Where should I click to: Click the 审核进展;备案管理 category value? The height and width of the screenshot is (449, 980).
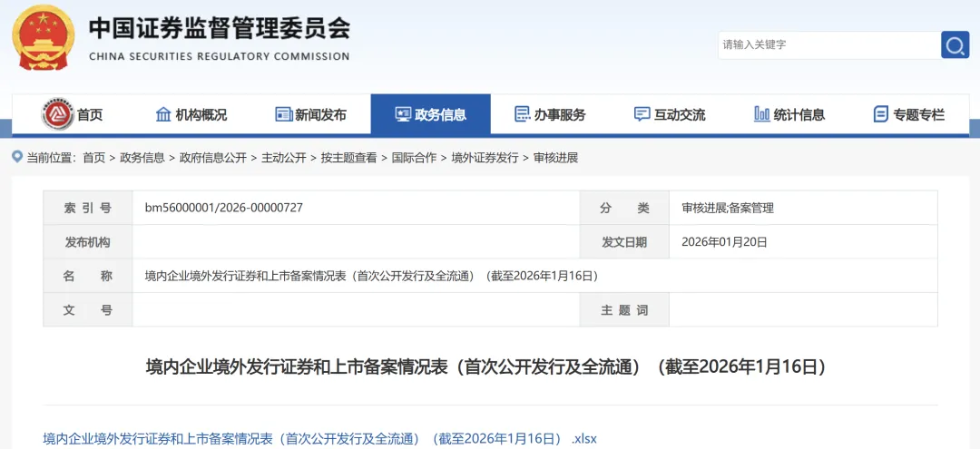click(x=728, y=208)
